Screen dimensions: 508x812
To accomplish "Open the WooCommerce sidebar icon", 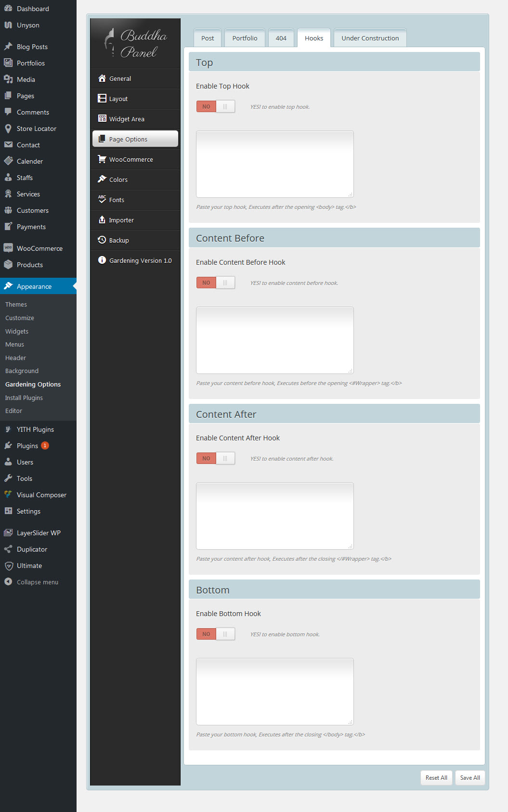I will pyautogui.click(x=8, y=248).
